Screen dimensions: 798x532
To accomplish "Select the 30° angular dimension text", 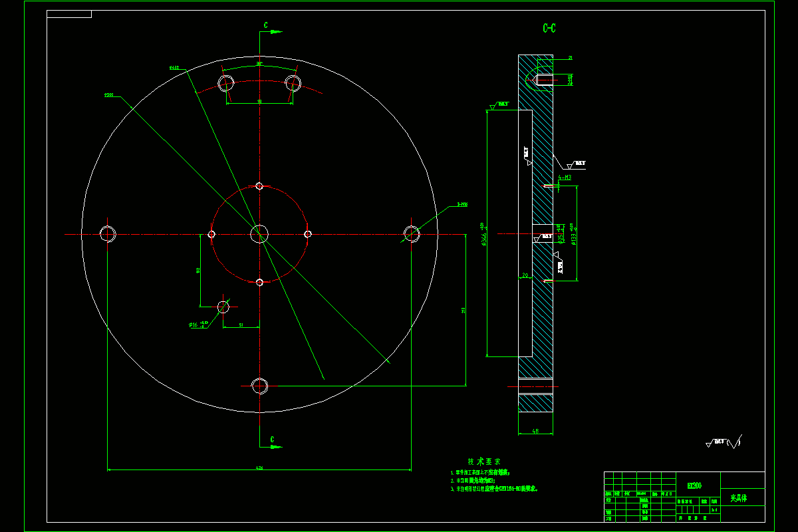I will click(x=259, y=64).
